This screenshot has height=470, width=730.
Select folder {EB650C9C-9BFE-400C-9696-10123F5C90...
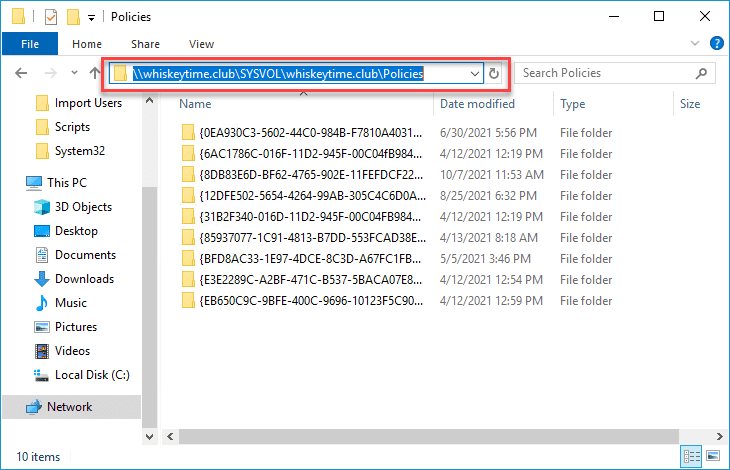(311, 301)
